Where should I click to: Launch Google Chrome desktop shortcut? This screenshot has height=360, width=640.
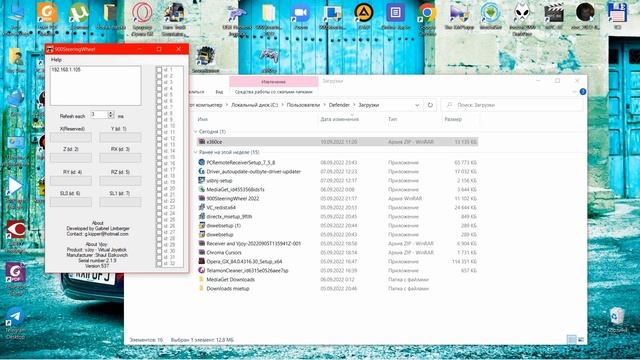(427, 13)
